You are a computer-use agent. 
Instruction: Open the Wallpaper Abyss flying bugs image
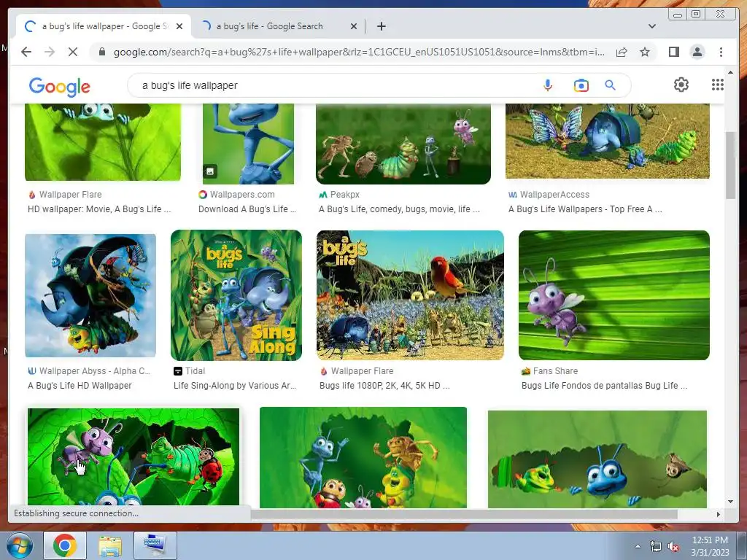(90, 295)
